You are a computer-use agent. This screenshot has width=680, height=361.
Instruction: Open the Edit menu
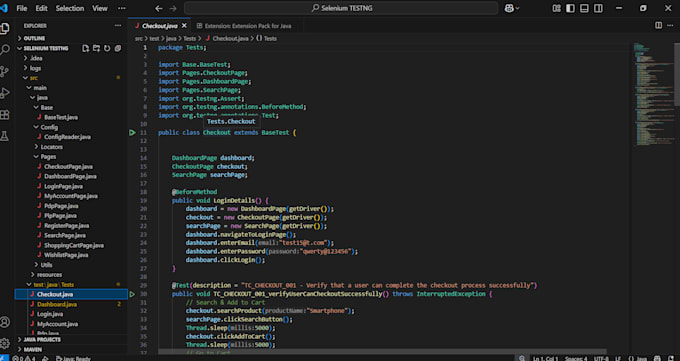click(x=42, y=8)
